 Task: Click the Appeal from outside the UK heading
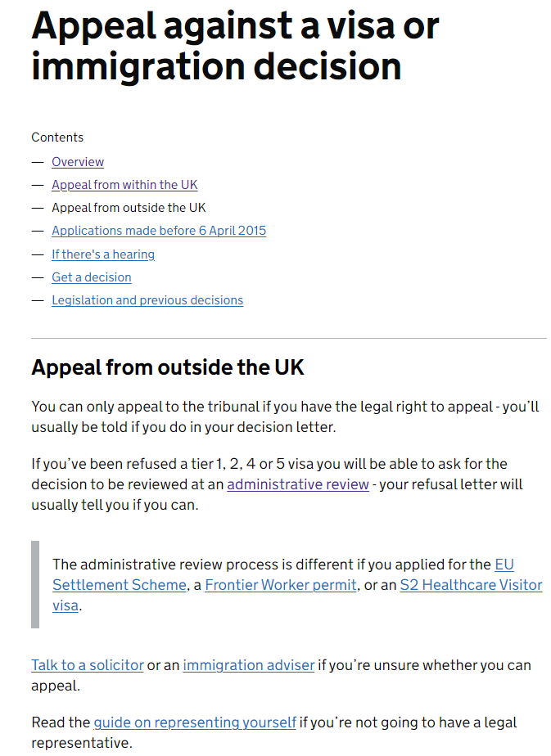[x=167, y=367]
